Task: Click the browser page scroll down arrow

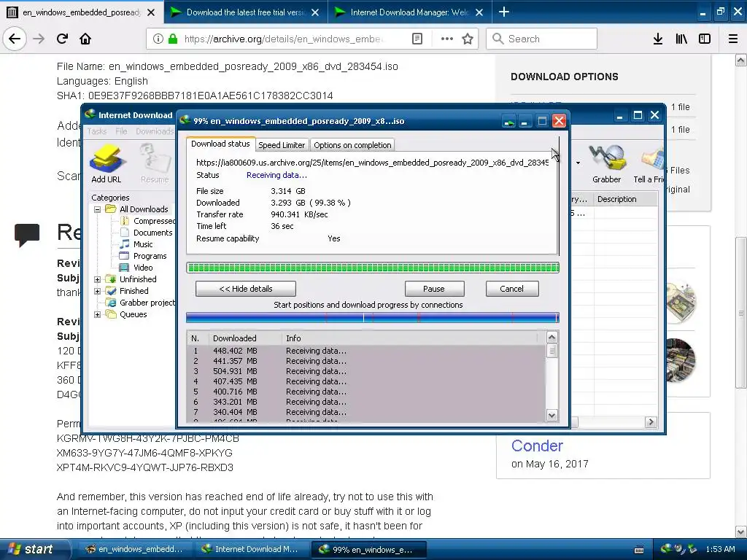Action: click(x=741, y=532)
